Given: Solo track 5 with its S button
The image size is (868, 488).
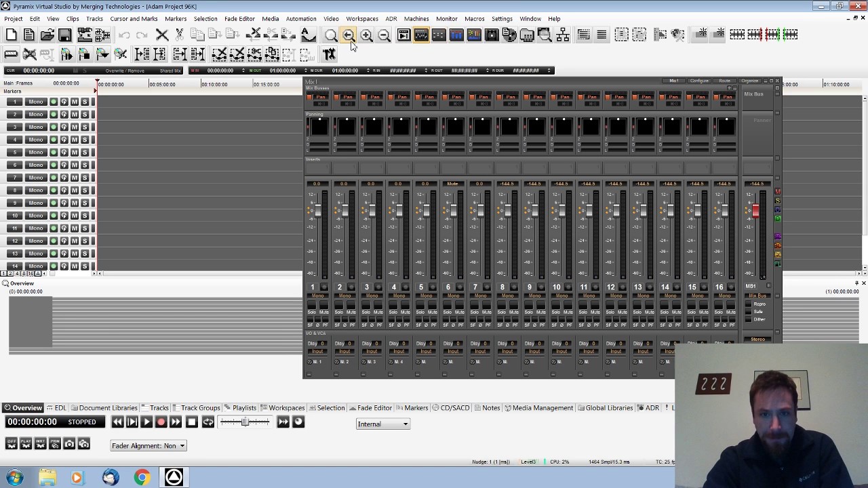Looking at the screenshot, I should 85,152.
